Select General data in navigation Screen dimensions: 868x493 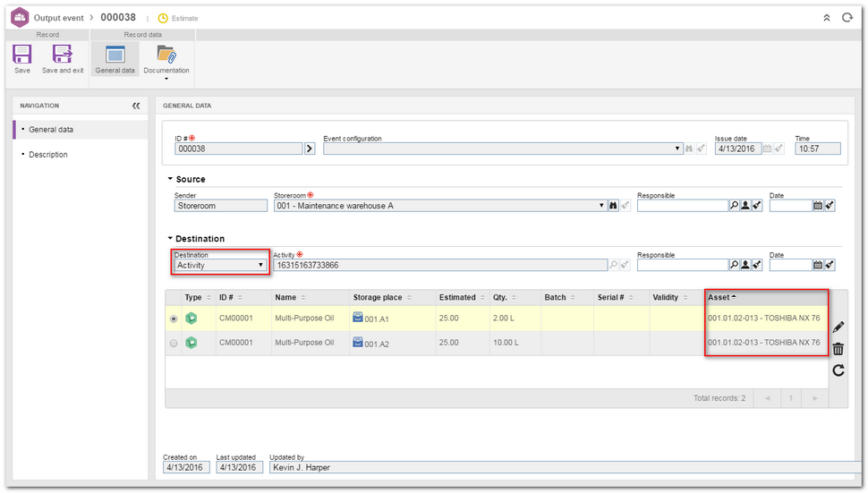(81, 130)
